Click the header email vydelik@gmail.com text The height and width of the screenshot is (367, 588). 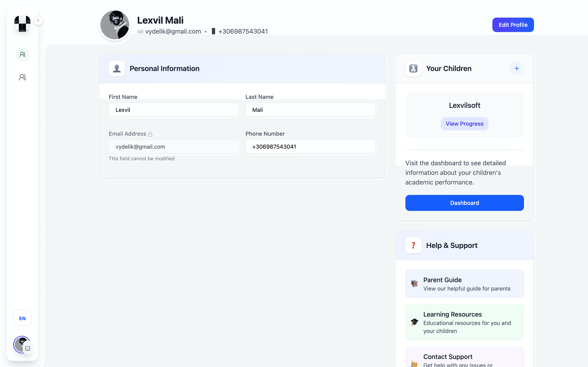[173, 32]
